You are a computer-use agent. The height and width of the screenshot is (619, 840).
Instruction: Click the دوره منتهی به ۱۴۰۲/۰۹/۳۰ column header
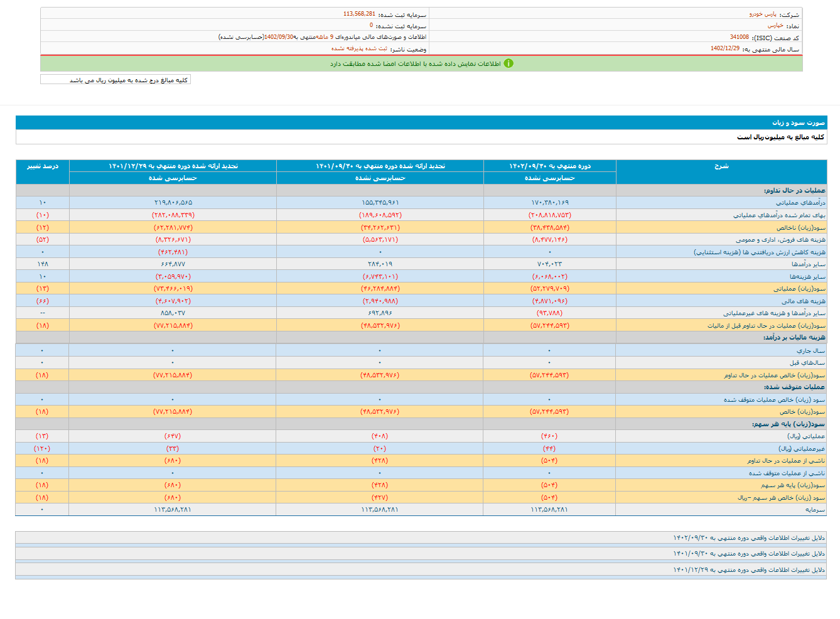[x=549, y=166]
